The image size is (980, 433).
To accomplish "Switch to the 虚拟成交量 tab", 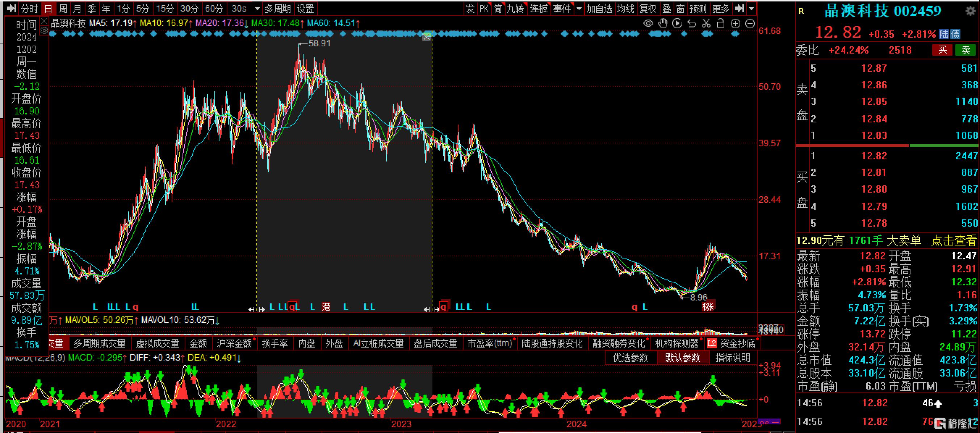I will pos(158,344).
